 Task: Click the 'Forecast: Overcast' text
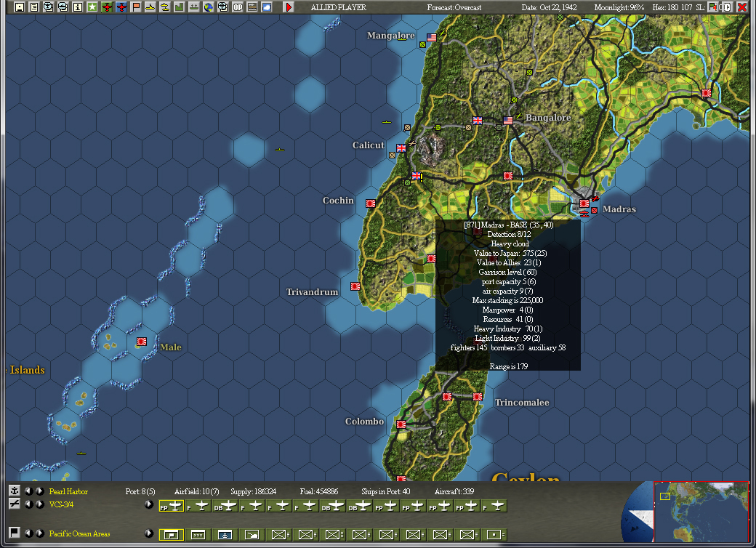(x=454, y=7)
